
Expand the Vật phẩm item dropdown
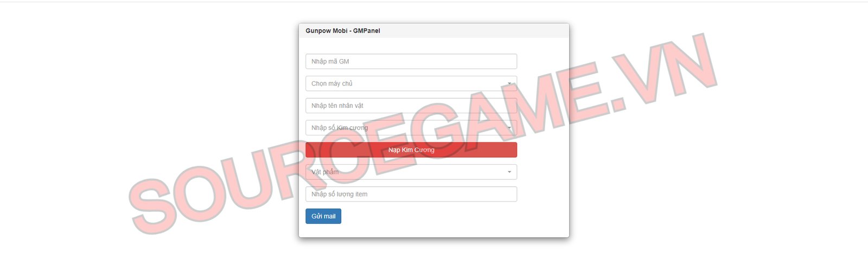coord(411,172)
